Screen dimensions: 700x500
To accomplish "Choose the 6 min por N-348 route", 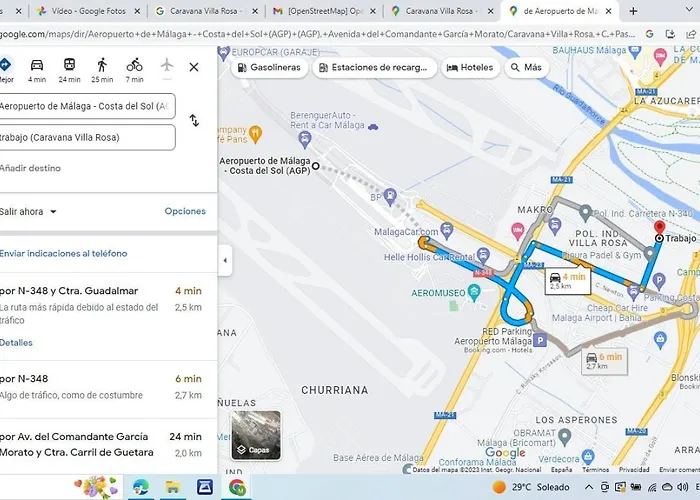I will [x=108, y=389].
